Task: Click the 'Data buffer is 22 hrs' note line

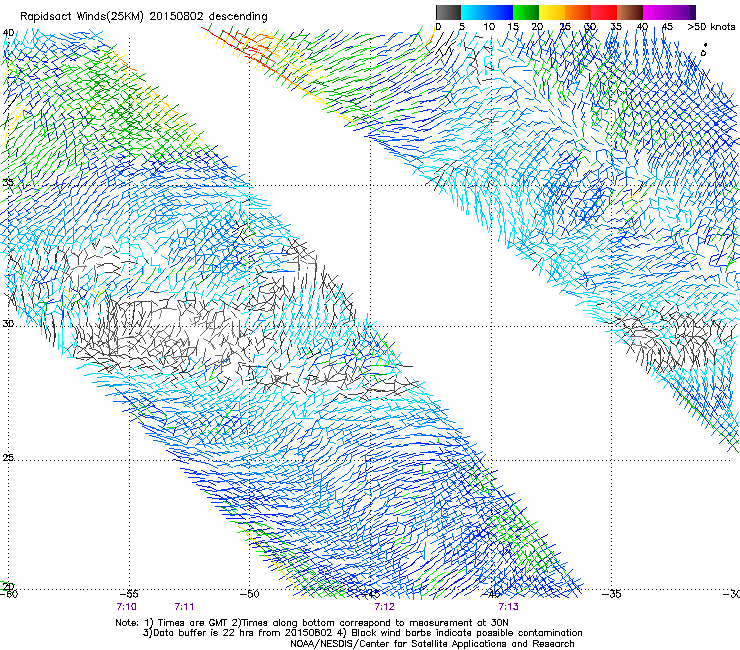Action: (x=362, y=633)
